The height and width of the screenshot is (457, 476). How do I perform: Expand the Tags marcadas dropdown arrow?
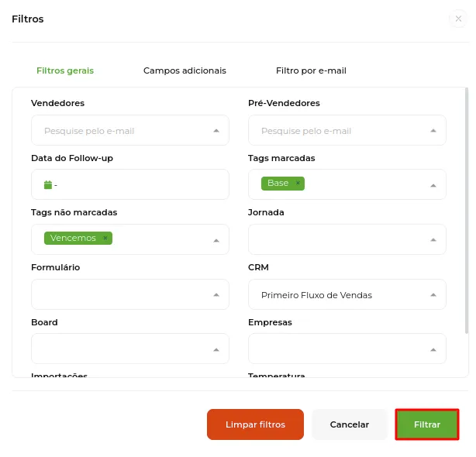[x=433, y=186]
